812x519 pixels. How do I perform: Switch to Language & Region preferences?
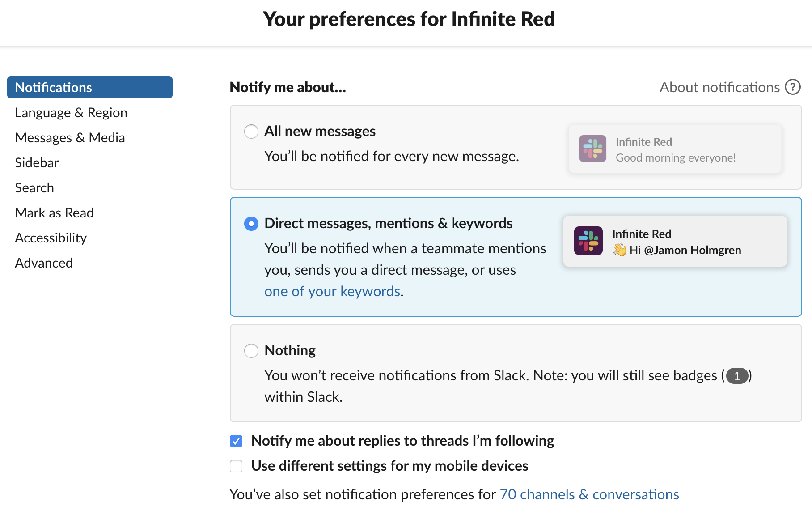click(71, 113)
